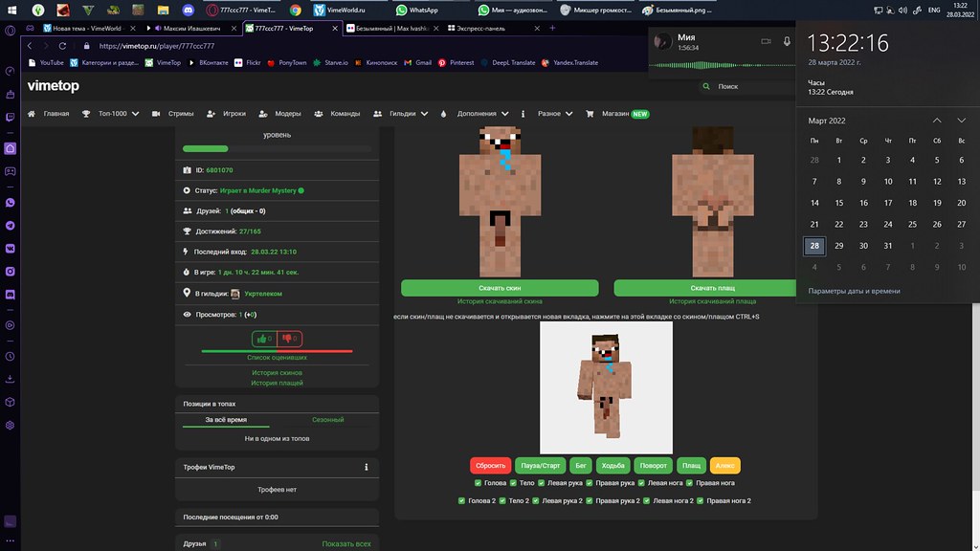980x551 pixels.
Task: Click the thumbs-down dislike button
Action: pyautogui.click(x=289, y=339)
